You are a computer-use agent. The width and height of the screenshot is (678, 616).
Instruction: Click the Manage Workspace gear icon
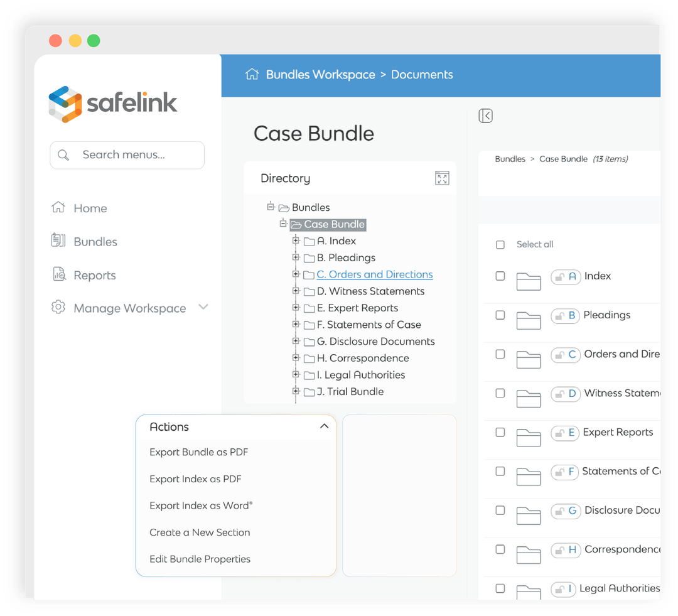pyautogui.click(x=58, y=307)
